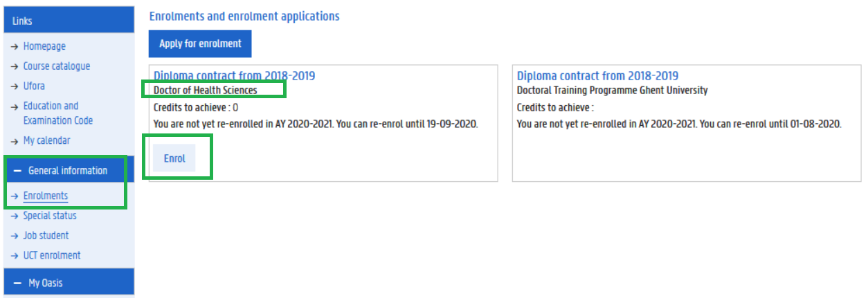Click the arrow icon next to Ufora

pos(16,86)
